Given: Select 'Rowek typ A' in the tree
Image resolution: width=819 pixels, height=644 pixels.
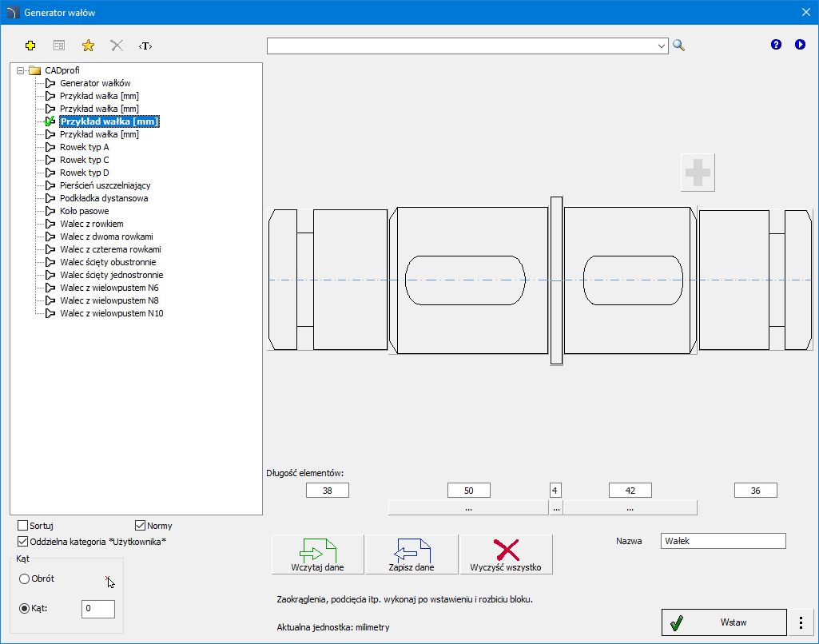Looking at the screenshot, I should coord(84,147).
